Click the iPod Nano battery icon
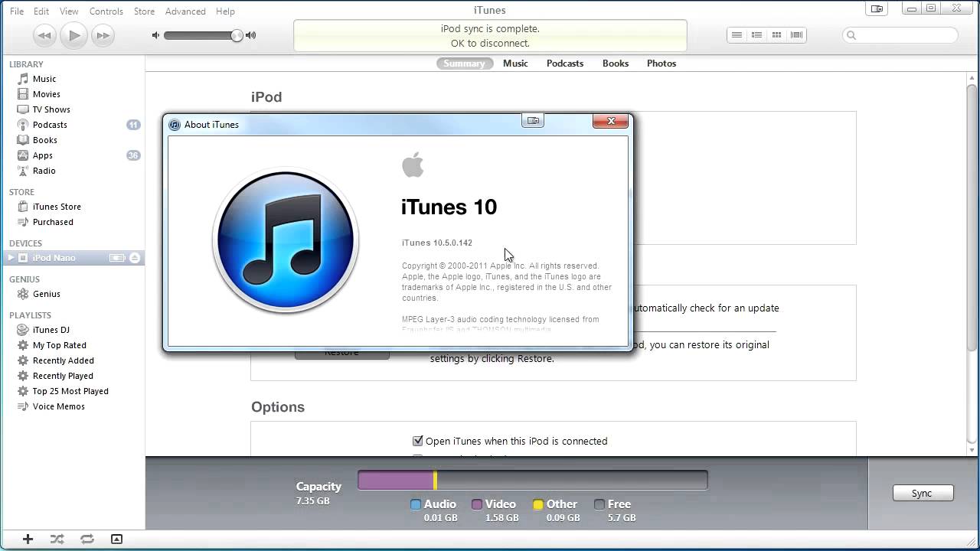The height and width of the screenshot is (551, 980). tap(117, 258)
